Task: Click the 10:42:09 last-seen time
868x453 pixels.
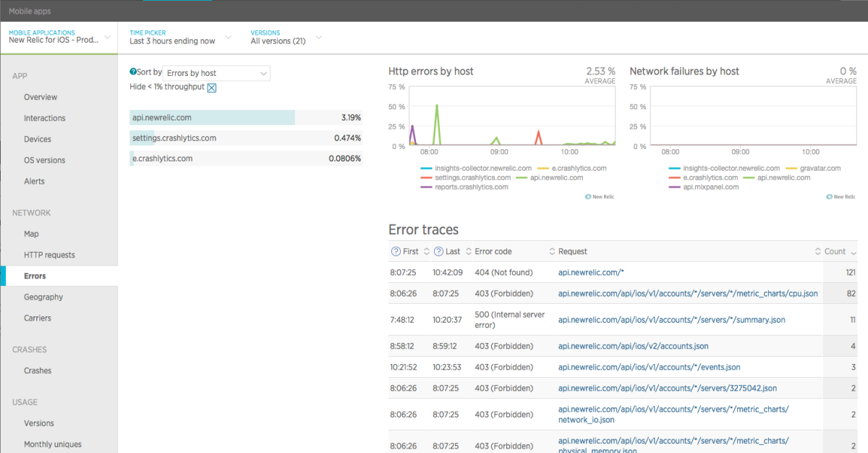Action: (447, 272)
